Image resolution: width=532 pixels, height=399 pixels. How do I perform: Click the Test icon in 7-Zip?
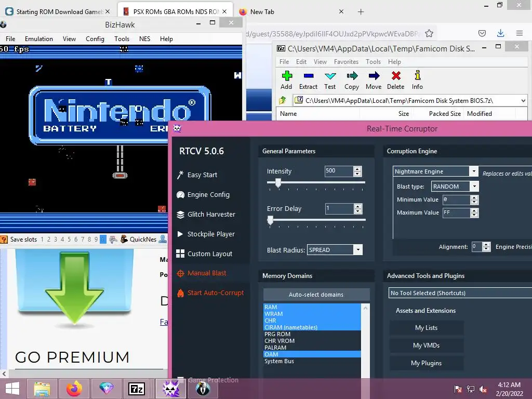click(330, 76)
